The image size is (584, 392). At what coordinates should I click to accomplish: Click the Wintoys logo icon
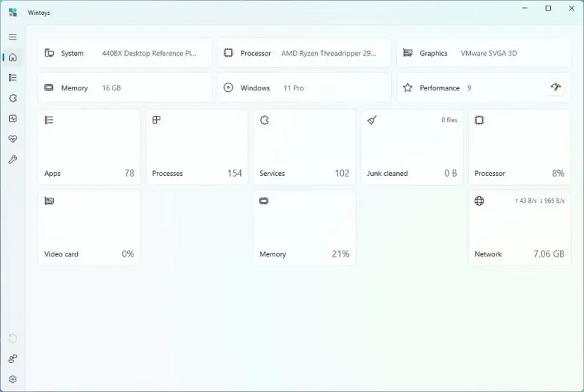[13, 12]
